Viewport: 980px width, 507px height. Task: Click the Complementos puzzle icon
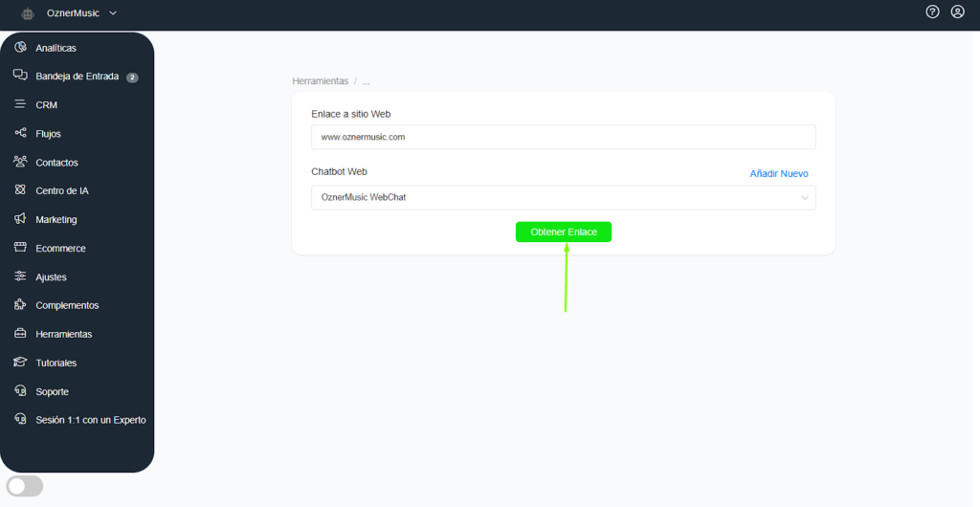(20, 305)
